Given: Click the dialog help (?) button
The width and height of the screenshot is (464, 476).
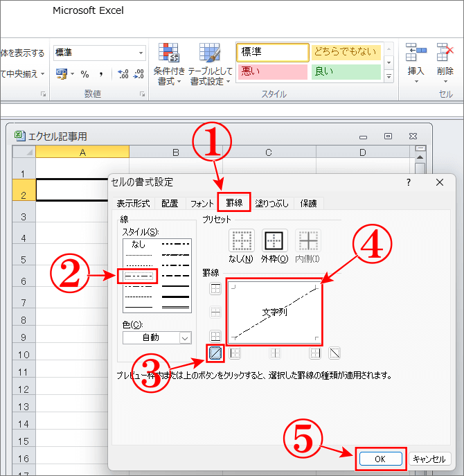Looking at the screenshot, I should (409, 182).
